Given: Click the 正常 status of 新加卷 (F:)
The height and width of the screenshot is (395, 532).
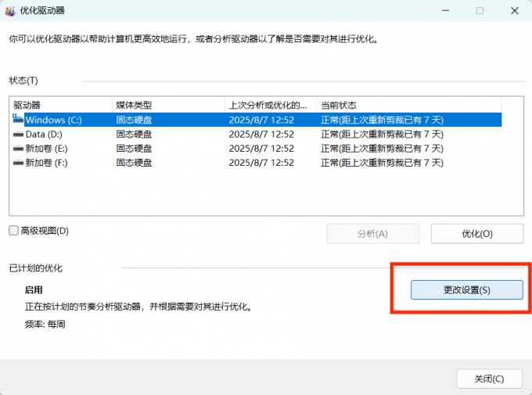Looking at the screenshot, I should pos(383,163).
